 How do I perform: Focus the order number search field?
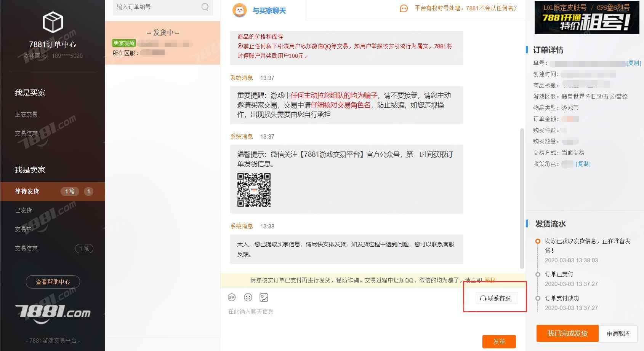coord(163,7)
